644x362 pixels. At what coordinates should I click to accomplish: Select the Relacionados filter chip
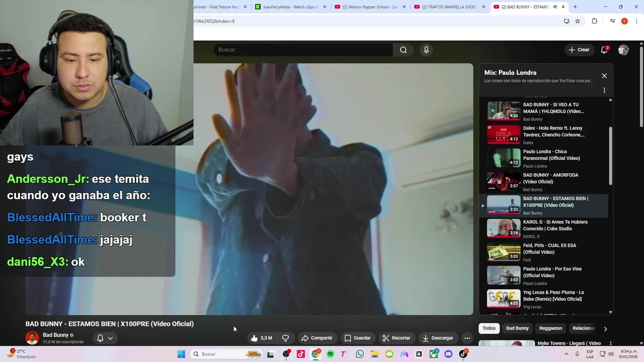click(x=583, y=328)
